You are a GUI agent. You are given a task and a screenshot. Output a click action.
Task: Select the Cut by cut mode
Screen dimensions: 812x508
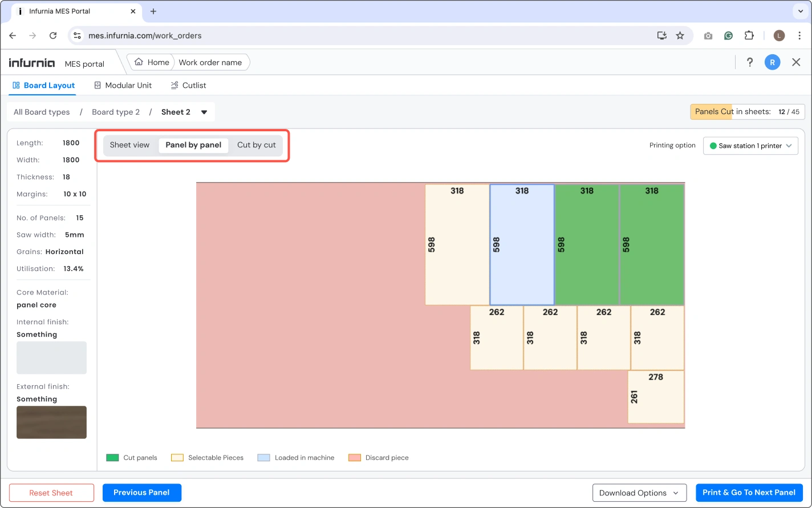(x=256, y=145)
